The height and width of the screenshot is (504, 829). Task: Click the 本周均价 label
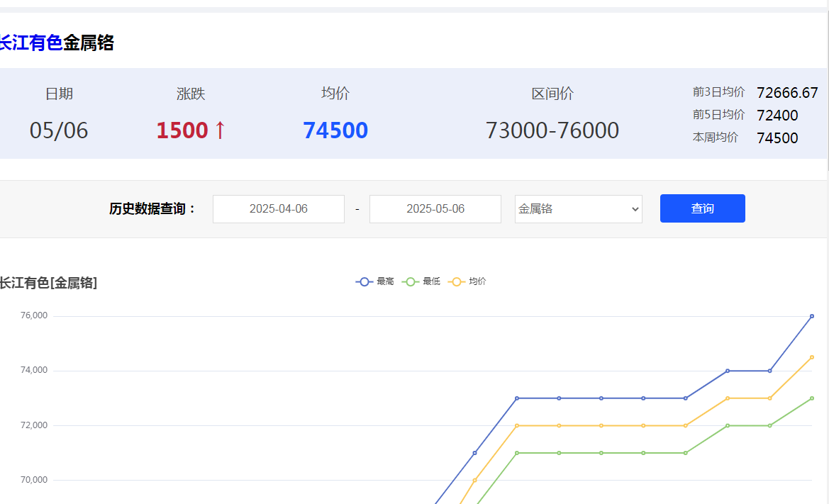pyautogui.click(x=715, y=138)
